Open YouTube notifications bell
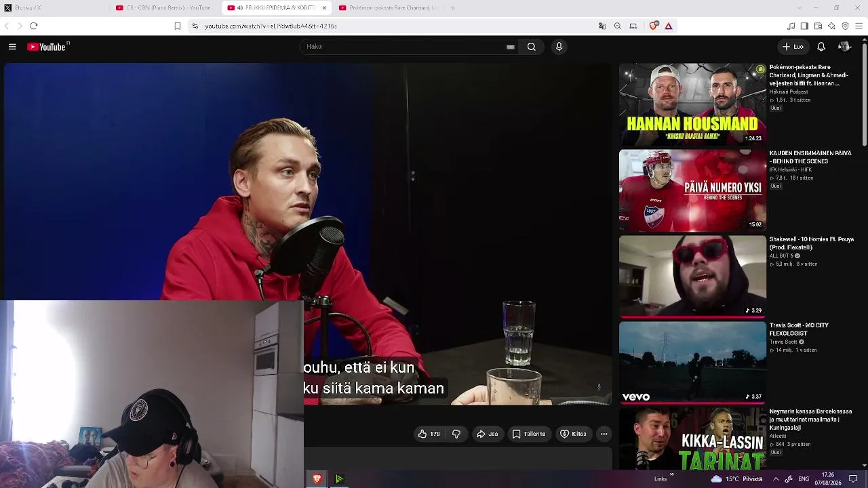 821,47
